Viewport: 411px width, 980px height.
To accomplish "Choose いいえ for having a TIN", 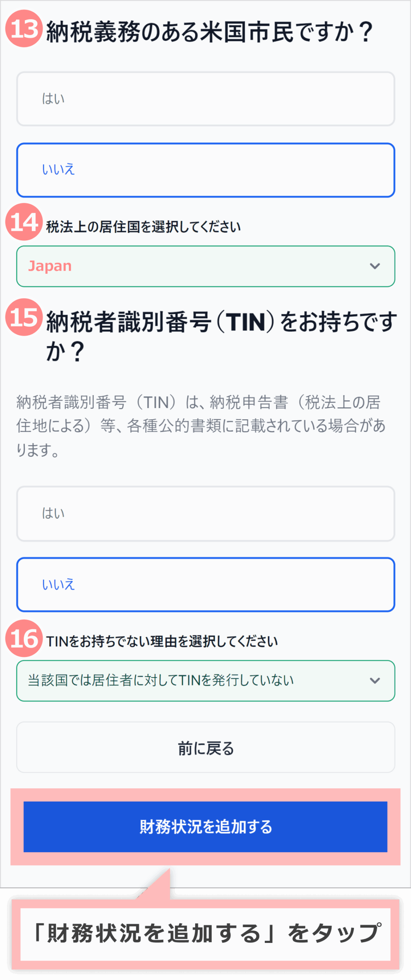I will coord(205,585).
